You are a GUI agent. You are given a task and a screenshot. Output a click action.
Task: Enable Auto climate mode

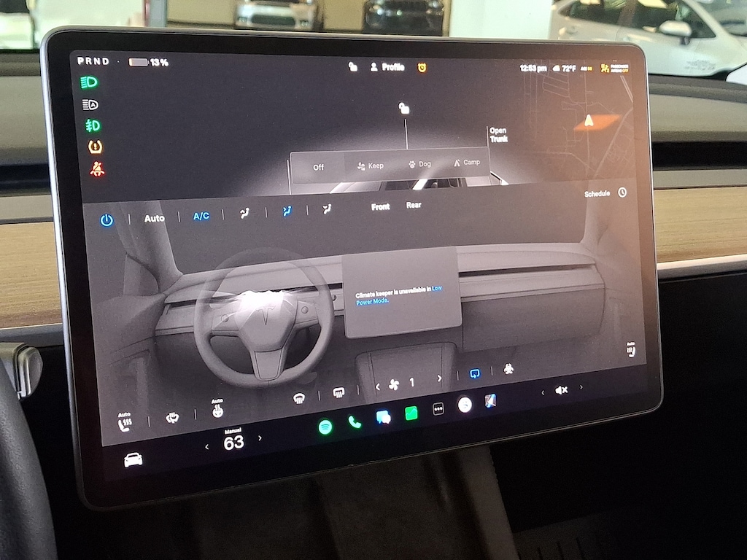click(x=155, y=219)
